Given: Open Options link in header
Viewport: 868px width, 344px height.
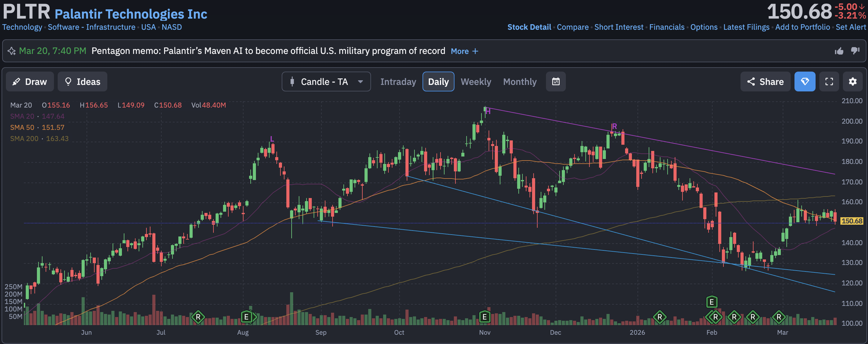Looking at the screenshot, I should click(x=704, y=27).
